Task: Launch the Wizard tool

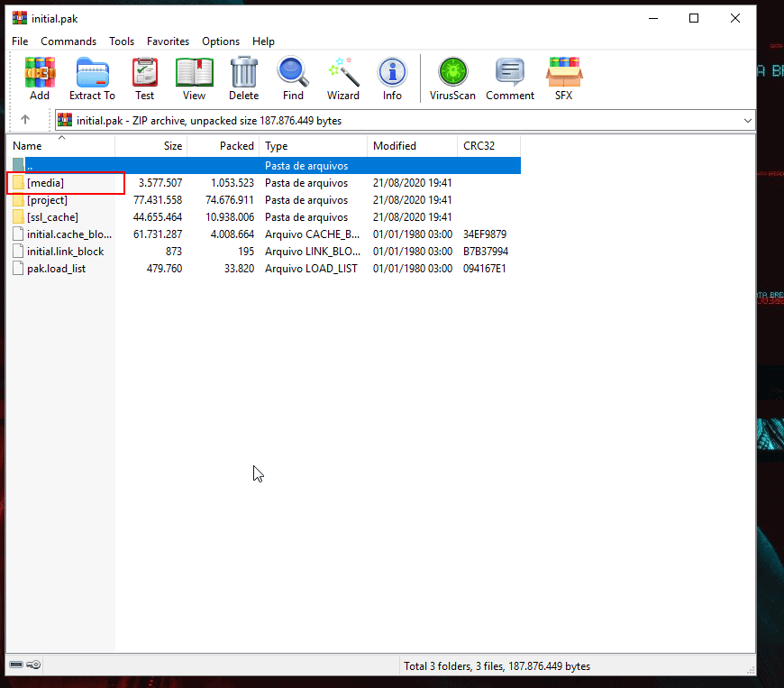Action: coord(343,78)
